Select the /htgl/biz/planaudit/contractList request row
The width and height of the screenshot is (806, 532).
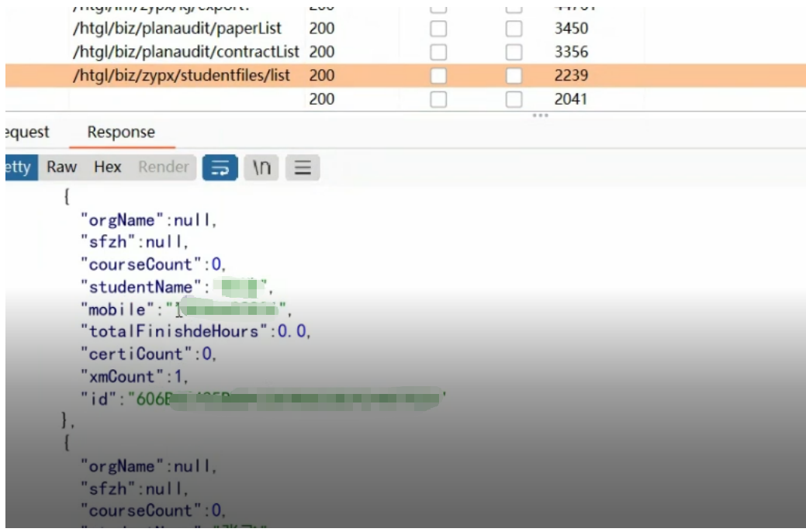click(x=185, y=52)
